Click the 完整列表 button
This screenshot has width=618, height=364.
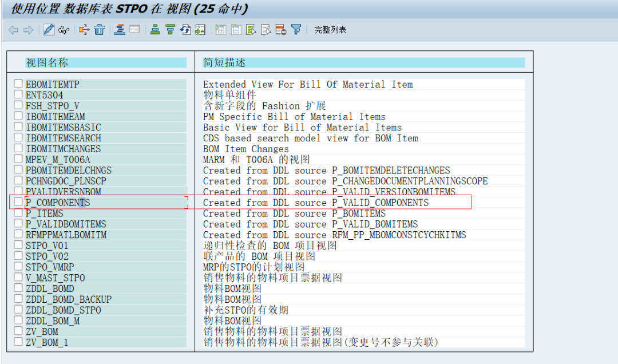330,30
